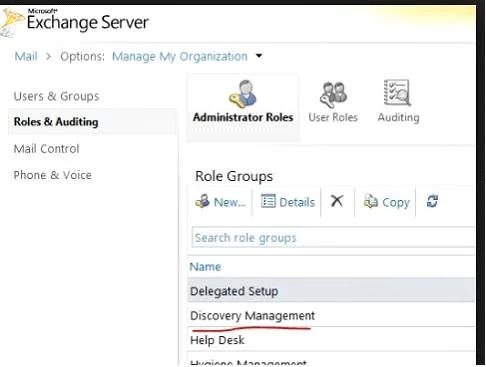
Task: Select Users & Groups in sidebar
Action: 56,96
